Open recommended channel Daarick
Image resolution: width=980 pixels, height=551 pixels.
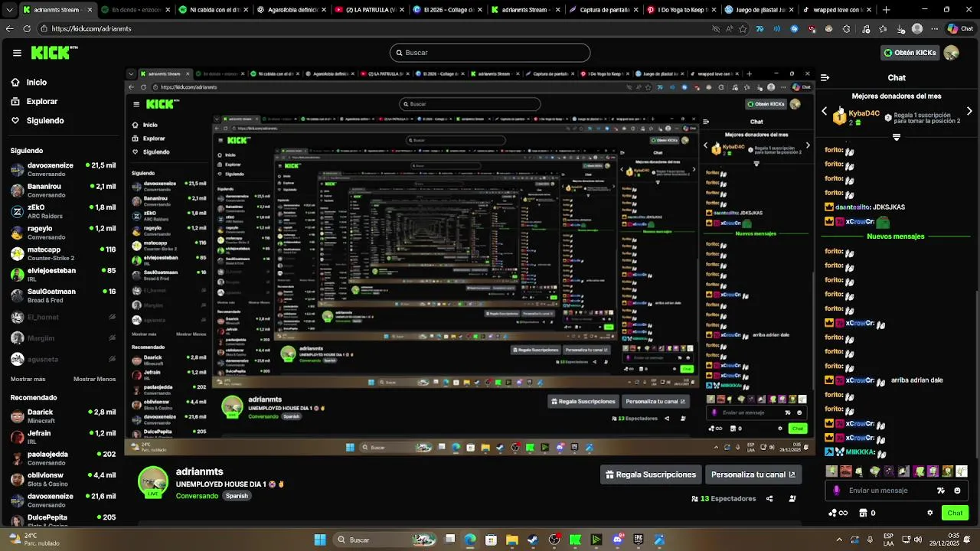click(x=63, y=416)
